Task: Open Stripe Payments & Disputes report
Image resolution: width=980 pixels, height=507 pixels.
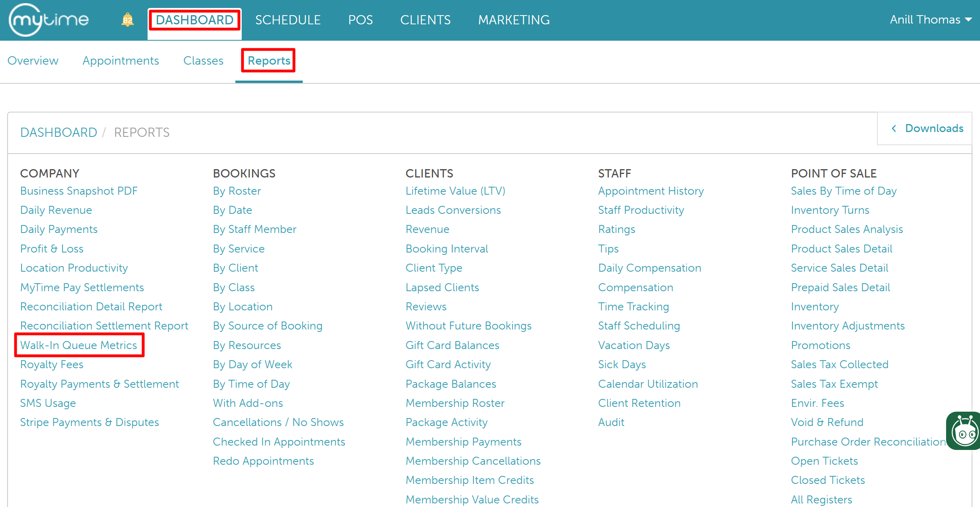Action: (x=90, y=422)
